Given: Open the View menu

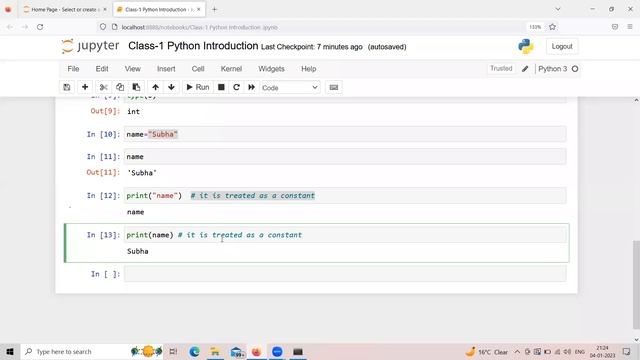Looking at the screenshot, I should tap(133, 69).
